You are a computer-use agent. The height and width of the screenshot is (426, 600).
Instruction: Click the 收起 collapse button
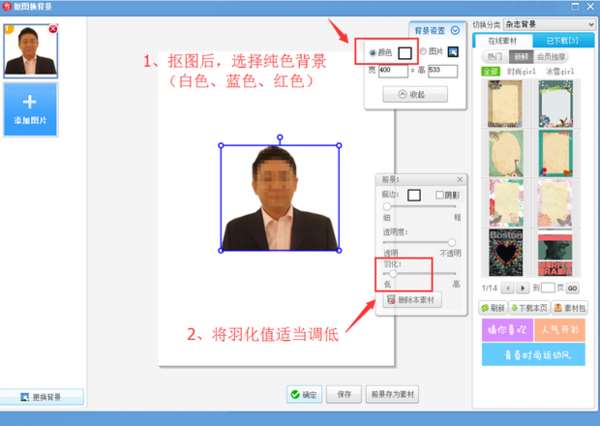click(415, 94)
